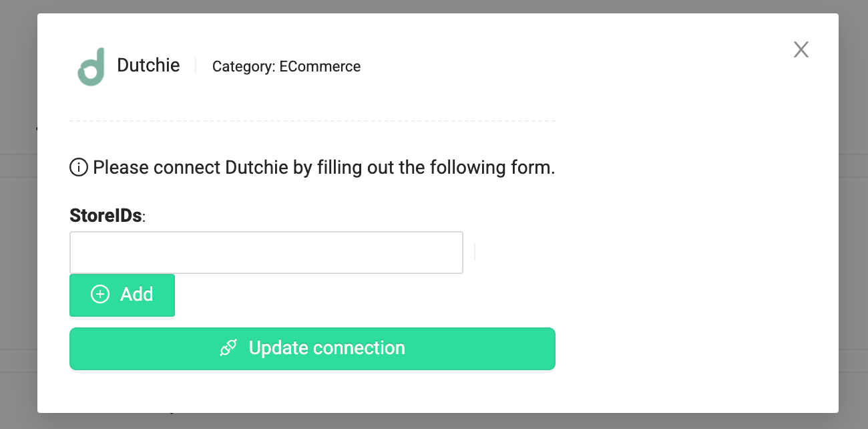Click the circled plus symbol in the green button
The height and width of the screenshot is (429, 868).
100,294
